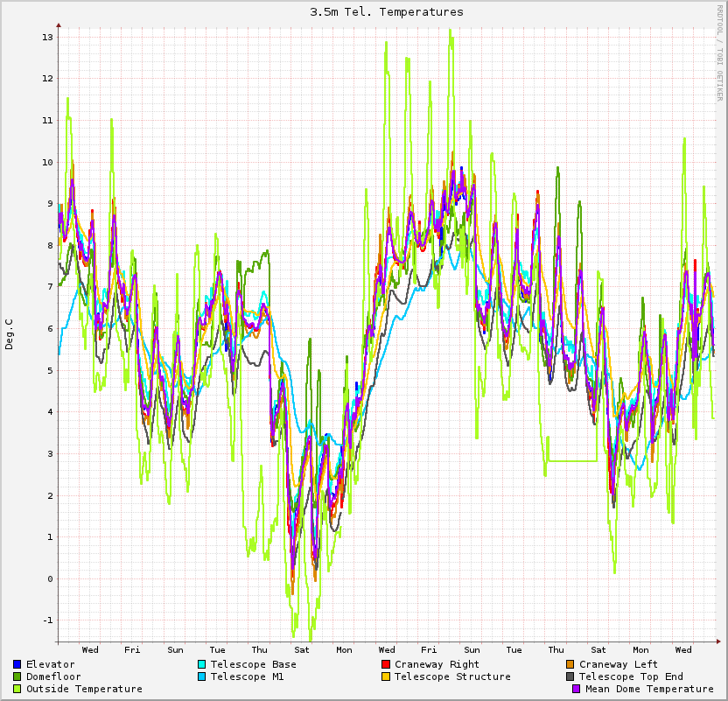The width and height of the screenshot is (728, 701).
Task: Click the green Domefloor legend swatch
Action: pos(17,676)
